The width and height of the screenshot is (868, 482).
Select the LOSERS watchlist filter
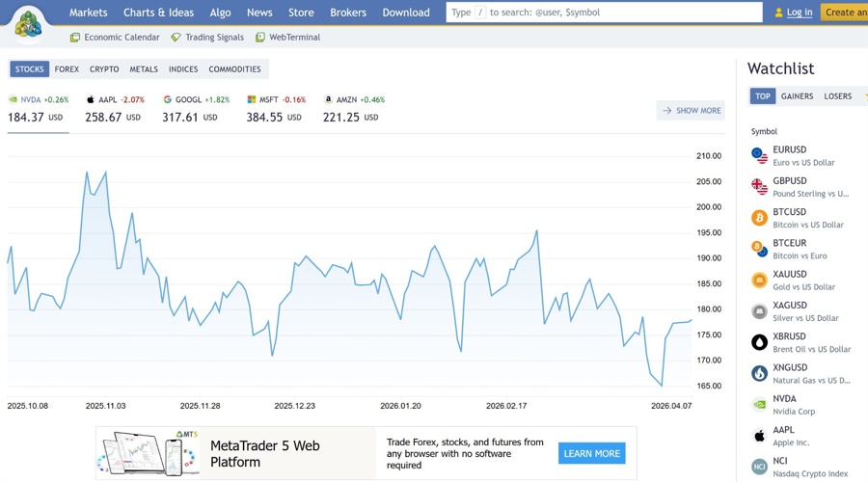837,96
